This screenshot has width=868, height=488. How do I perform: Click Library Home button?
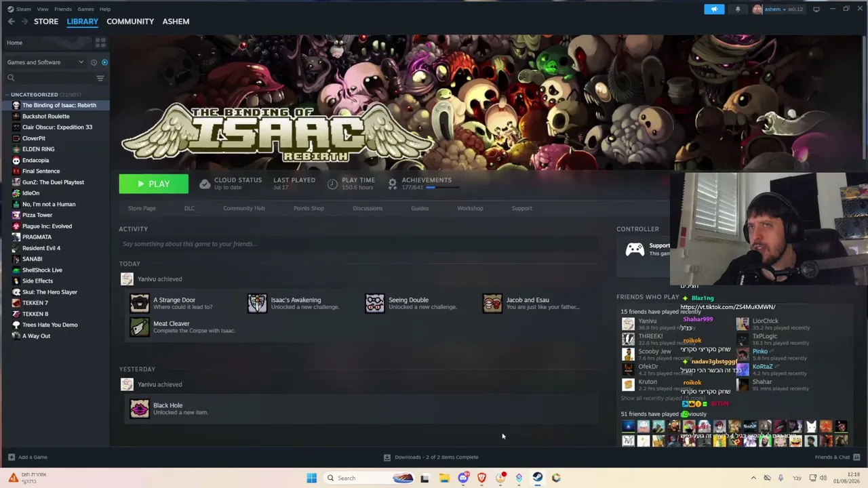[47, 43]
